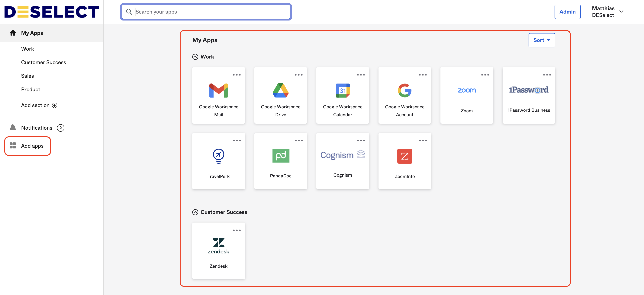
Task: Open options menu for Google Workspace Calendar
Action: coord(361,75)
